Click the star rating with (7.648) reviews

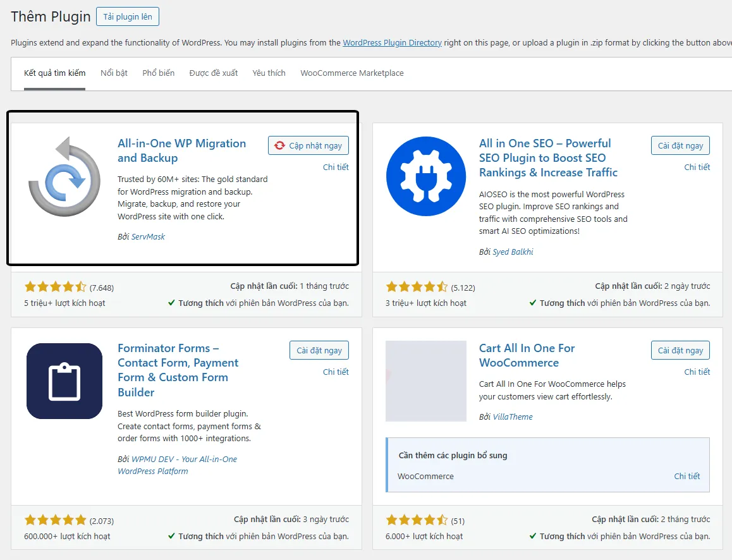point(55,286)
